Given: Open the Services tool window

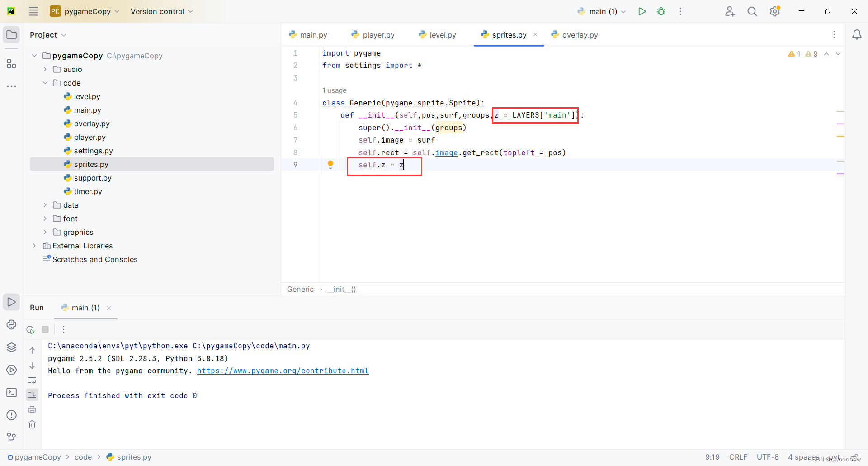Looking at the screenshot, I should point(11,370).
